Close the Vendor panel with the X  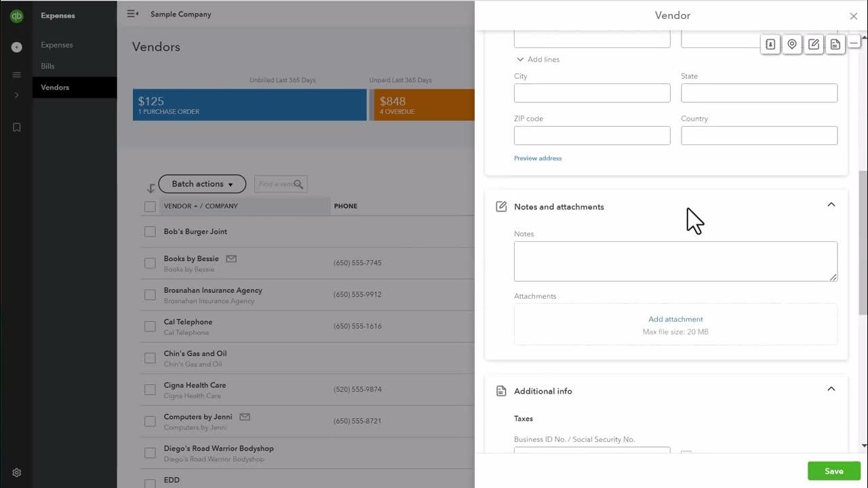click(x=854, y=16)
